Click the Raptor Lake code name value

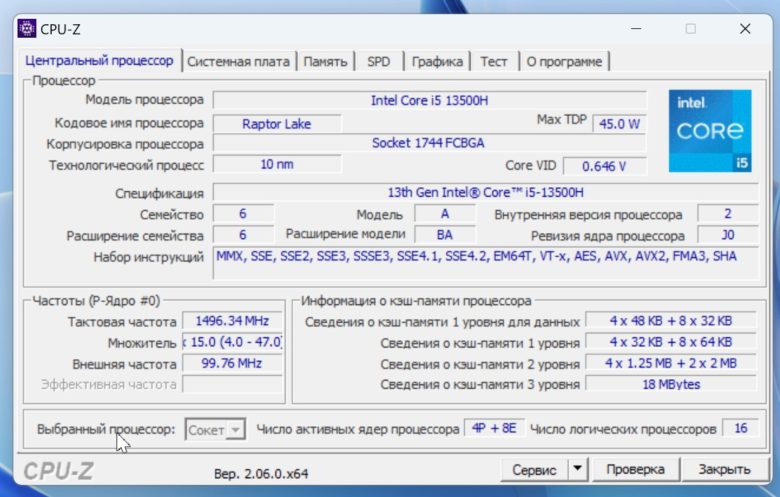point(277,123)
